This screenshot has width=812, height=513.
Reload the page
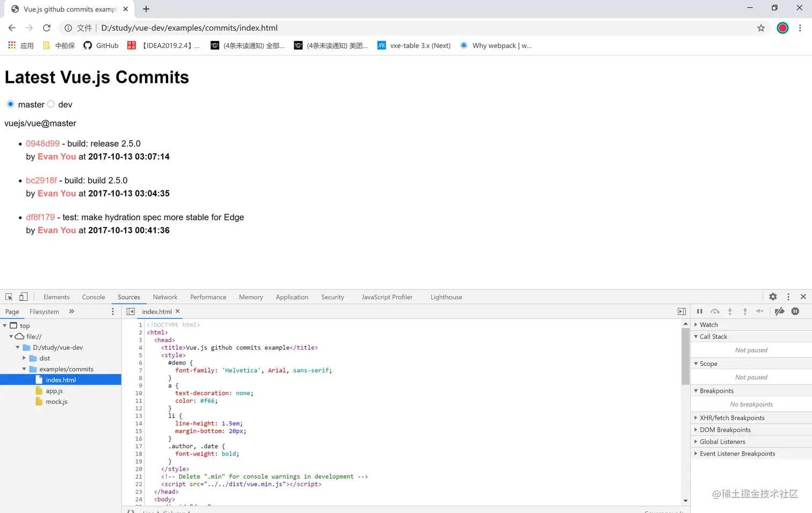(x=47, y=28)
